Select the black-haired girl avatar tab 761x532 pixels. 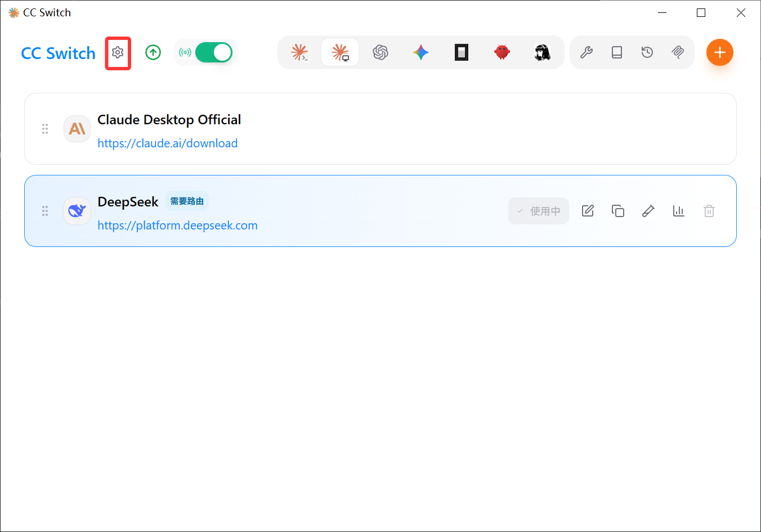[543, 52]
